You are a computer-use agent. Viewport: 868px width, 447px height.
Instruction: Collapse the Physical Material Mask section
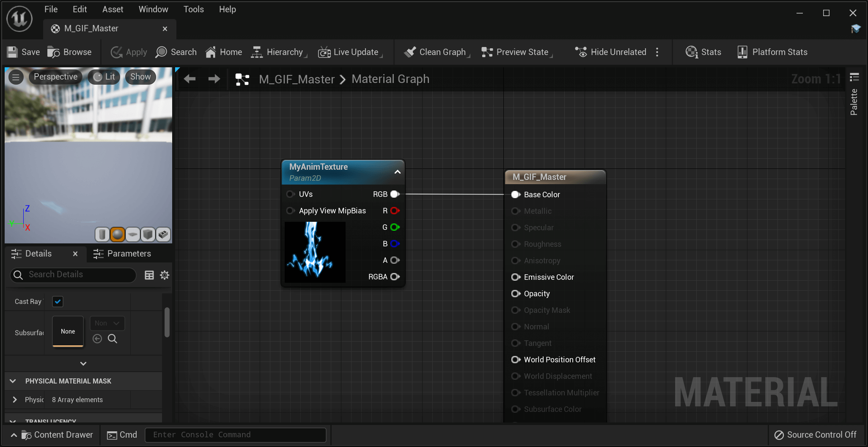[x=13, y=381]
